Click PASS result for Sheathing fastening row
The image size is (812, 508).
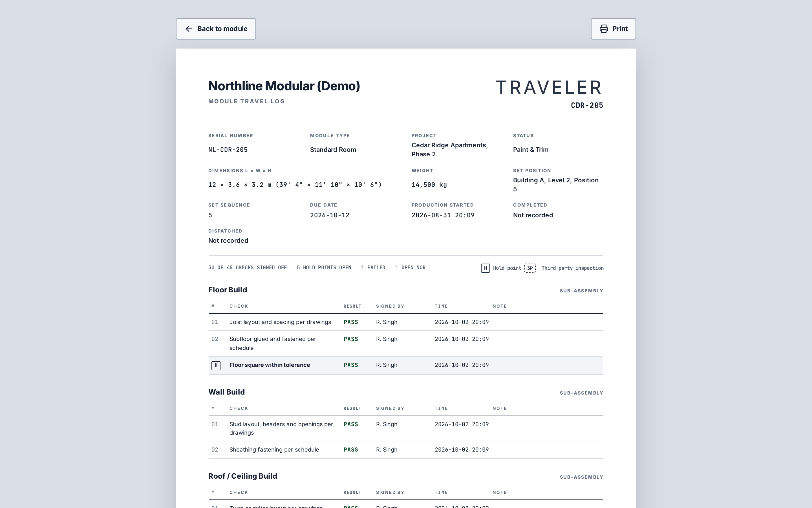[x=351, y=450]
